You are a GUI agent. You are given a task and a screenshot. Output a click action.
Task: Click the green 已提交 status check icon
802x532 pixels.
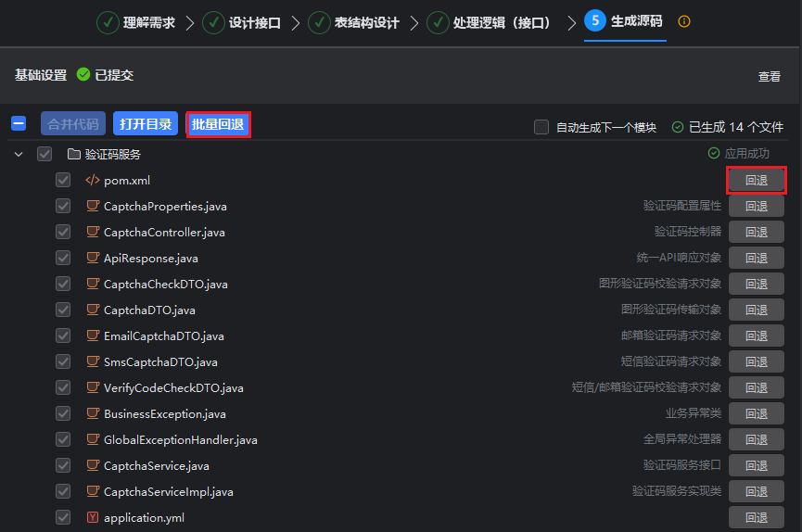click(x=83, y=75)
